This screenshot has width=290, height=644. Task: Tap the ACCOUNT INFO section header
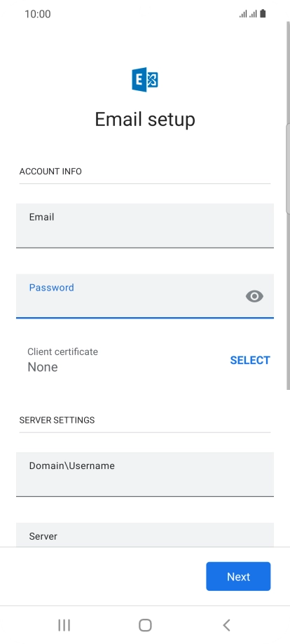pyautogui.click(x=50, y=171)
